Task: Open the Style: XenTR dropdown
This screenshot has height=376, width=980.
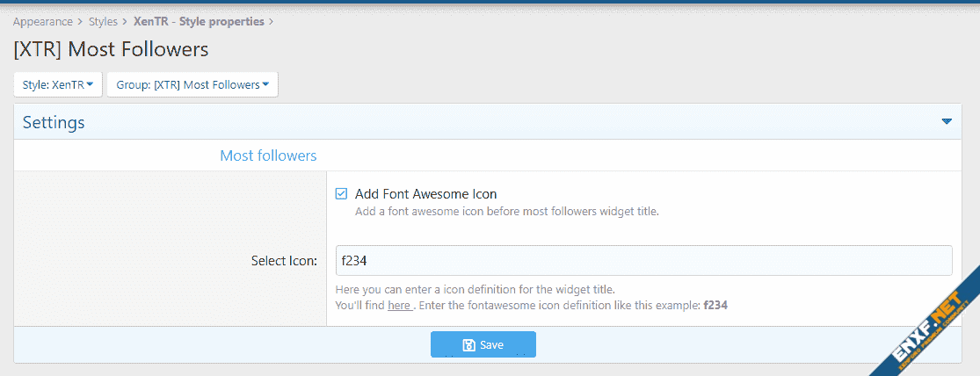Action: pyautogui.click(x=57, y=85)
